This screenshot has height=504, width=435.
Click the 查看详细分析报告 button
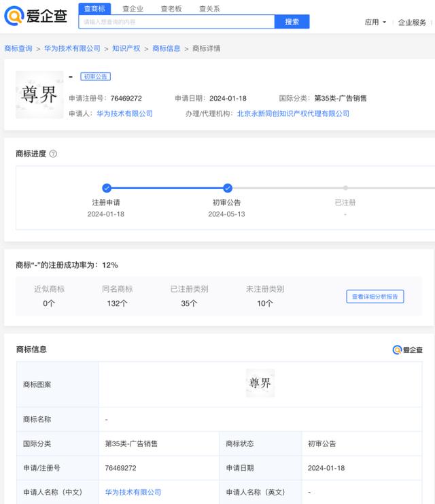[375, 297]
